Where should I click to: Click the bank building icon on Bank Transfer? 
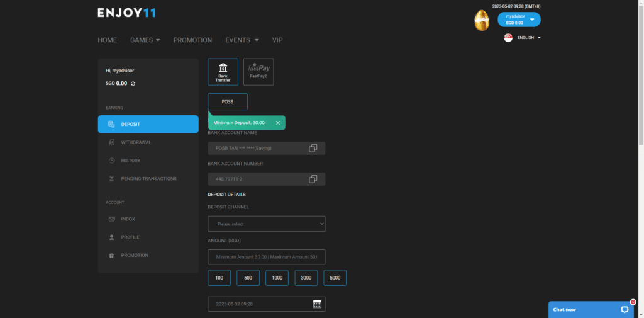click(223, 68)
